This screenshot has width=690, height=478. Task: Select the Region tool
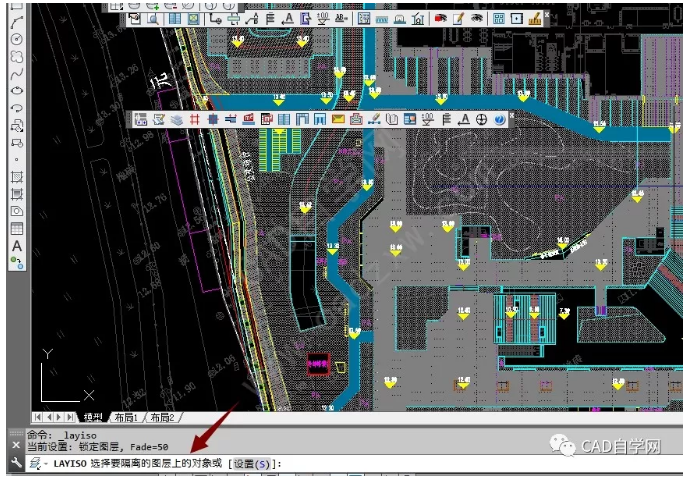[17, 211]
